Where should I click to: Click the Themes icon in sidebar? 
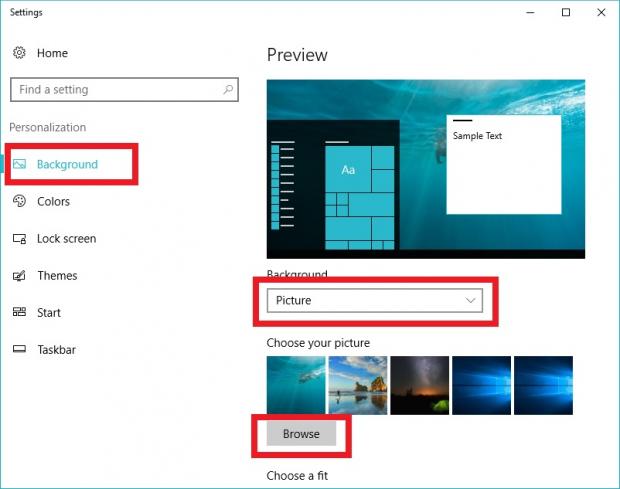click(19, 276)
